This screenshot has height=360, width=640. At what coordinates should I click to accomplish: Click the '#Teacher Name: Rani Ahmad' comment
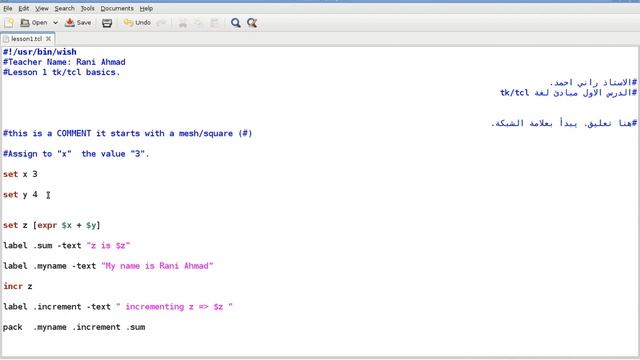[64, 62]
